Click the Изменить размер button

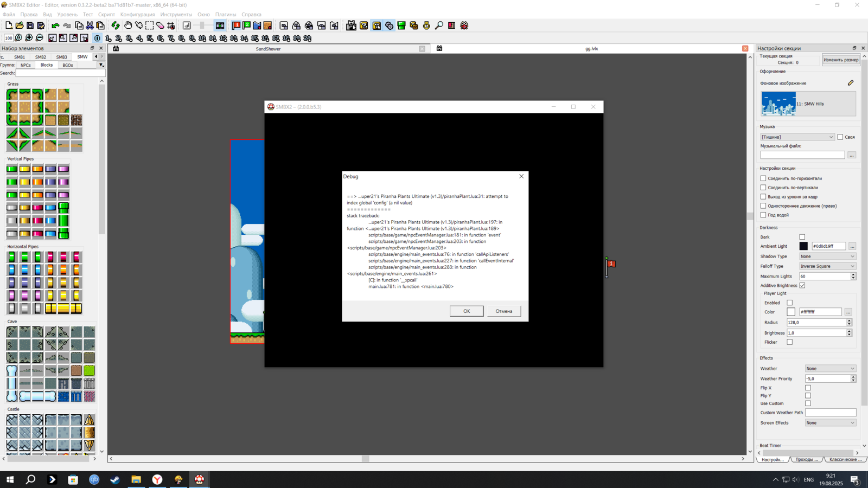coord(841,60)
